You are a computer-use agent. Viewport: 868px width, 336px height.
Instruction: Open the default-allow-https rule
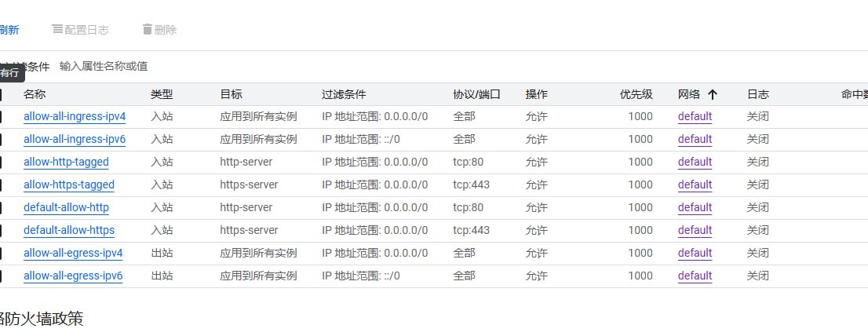[69, 230]
